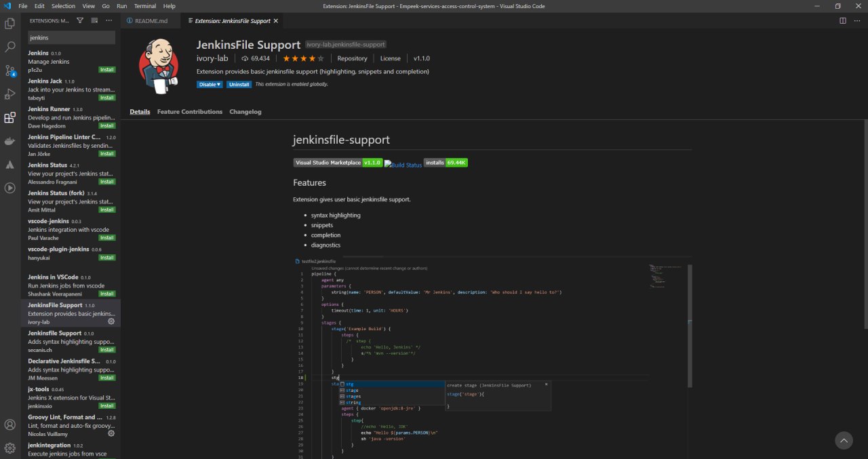Viewport: 868px width, 459px height.
Task: Open the View menu
Action: (x=90, y=6)
